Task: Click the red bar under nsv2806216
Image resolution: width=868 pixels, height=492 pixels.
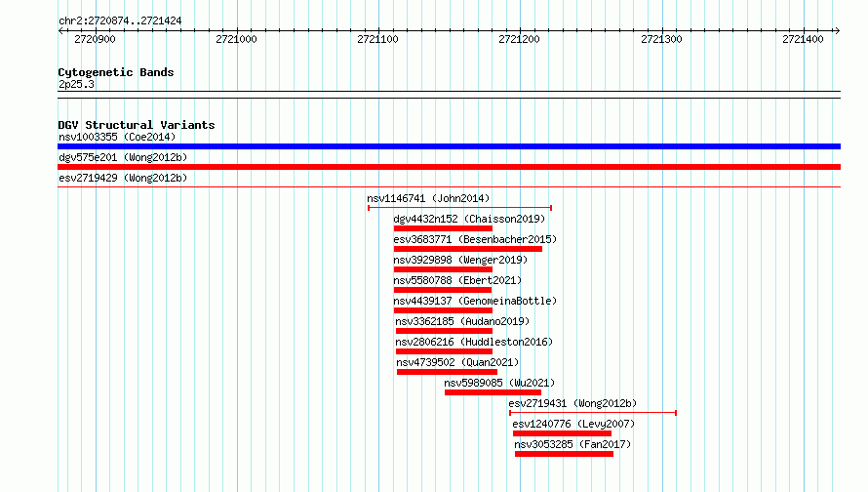Action: pos(444,351)
